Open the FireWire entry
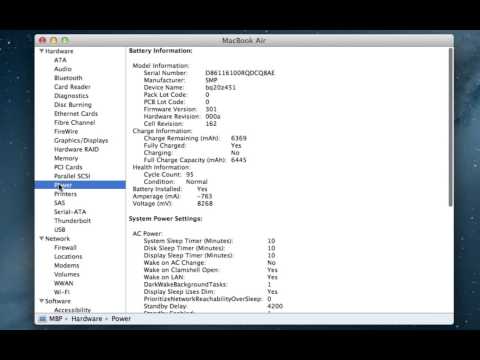Image resolution: width=480 pixels, height=360 pixels. click(66, 131)
